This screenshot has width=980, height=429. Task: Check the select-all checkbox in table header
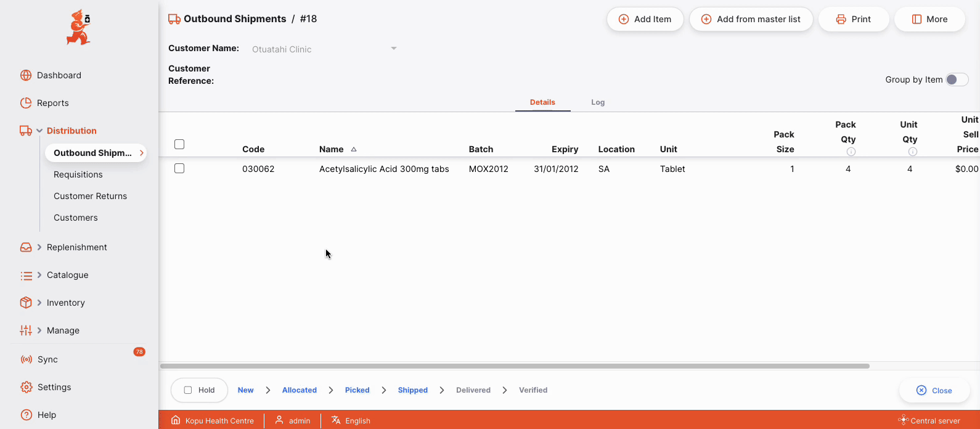(179, 144)
